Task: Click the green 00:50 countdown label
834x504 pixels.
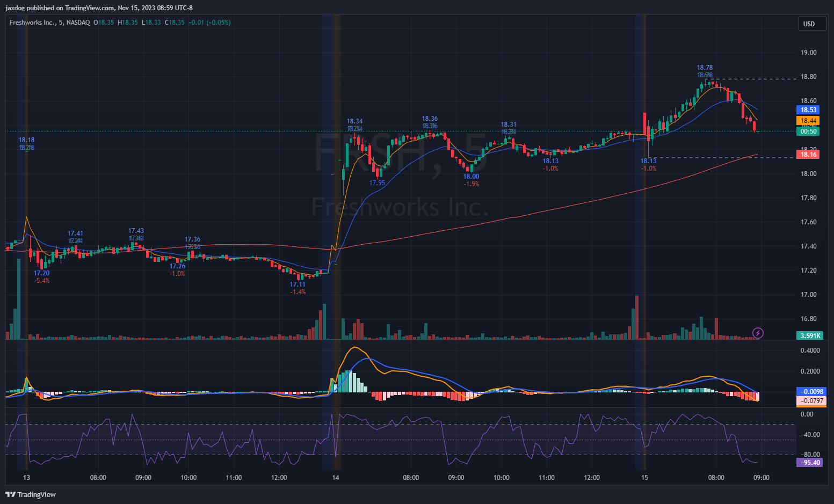Action: pyautogui.click(x=809, y=132)
